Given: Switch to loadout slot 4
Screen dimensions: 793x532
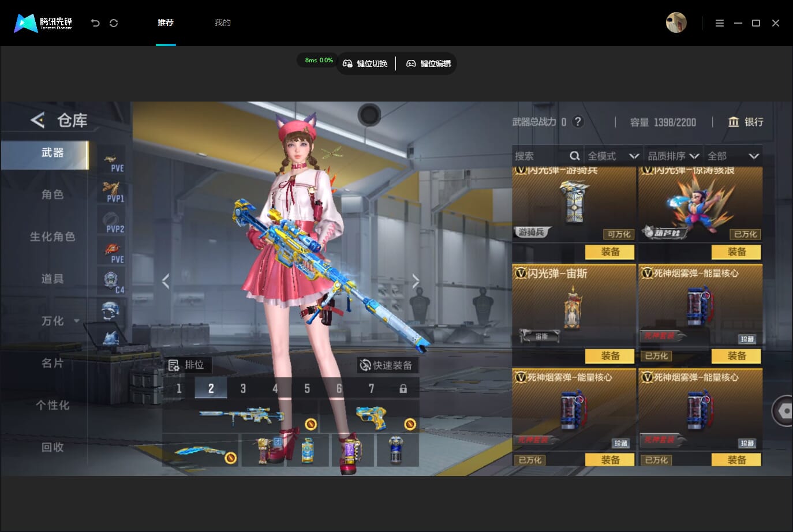Looking at the screenshot, I should coord(275,388).
